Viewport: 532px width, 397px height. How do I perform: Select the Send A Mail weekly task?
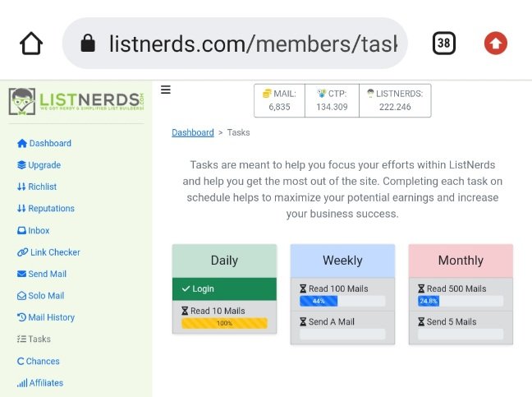click(342, 328)
